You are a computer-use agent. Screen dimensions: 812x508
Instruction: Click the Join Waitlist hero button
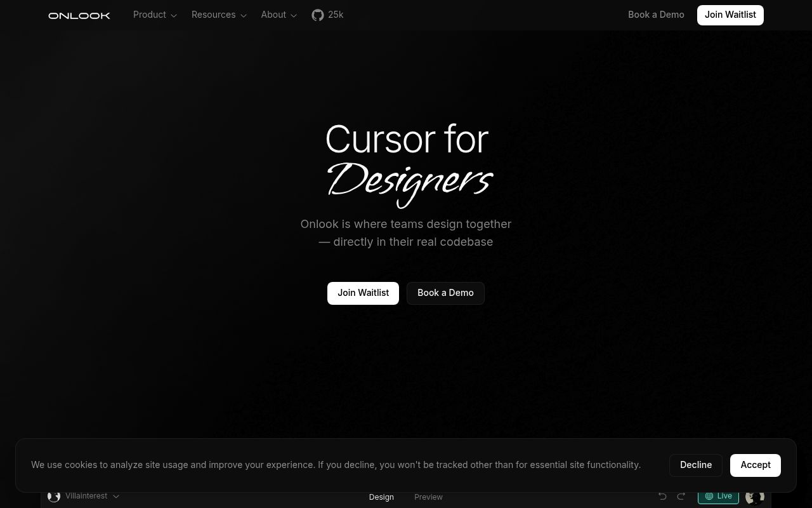[363, 293]
